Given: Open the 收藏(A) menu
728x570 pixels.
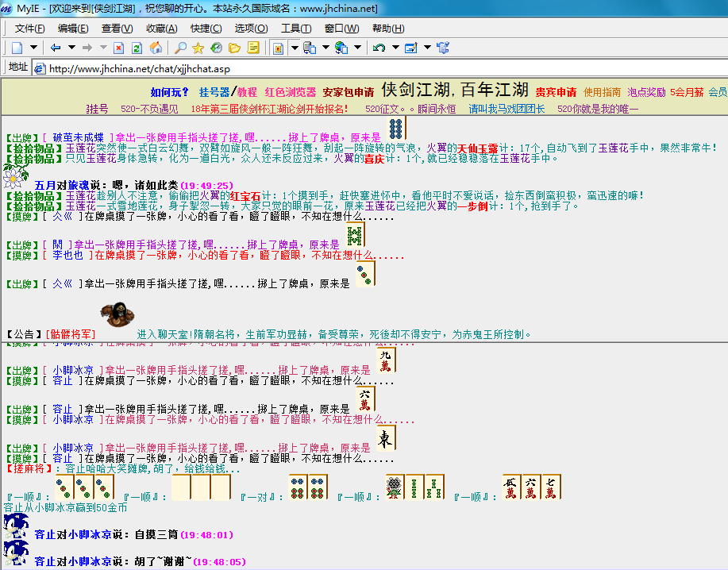Looking at the screenshot, I should (x=162, y=29).
